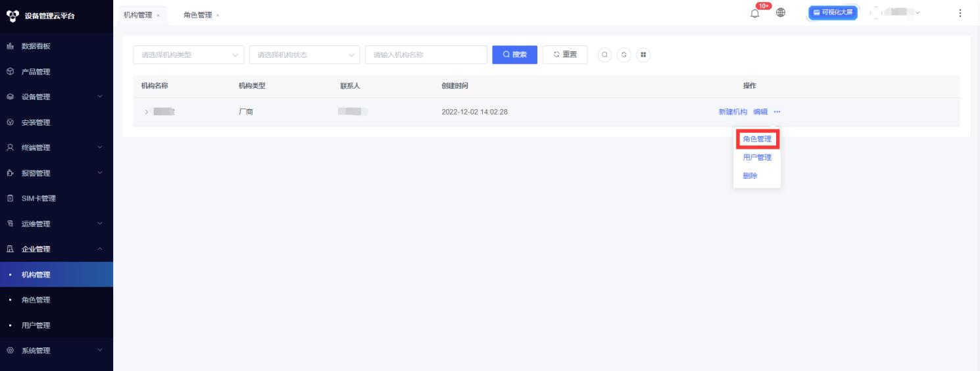This screenshot has height=371, width=980.
Task: Click the 2022-12-02 14:02:28 timestamp
Action: tap(474, 112)
